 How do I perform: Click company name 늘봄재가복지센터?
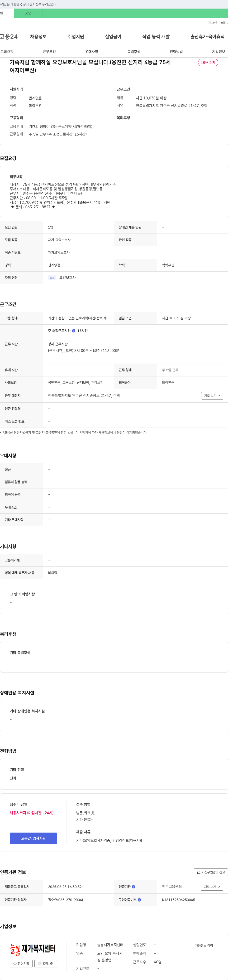110,945
